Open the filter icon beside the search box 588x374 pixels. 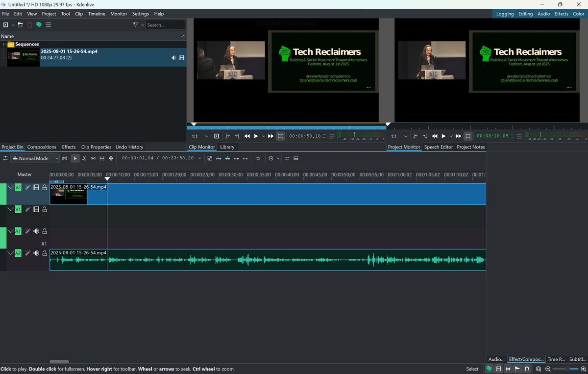pos(136,25)
